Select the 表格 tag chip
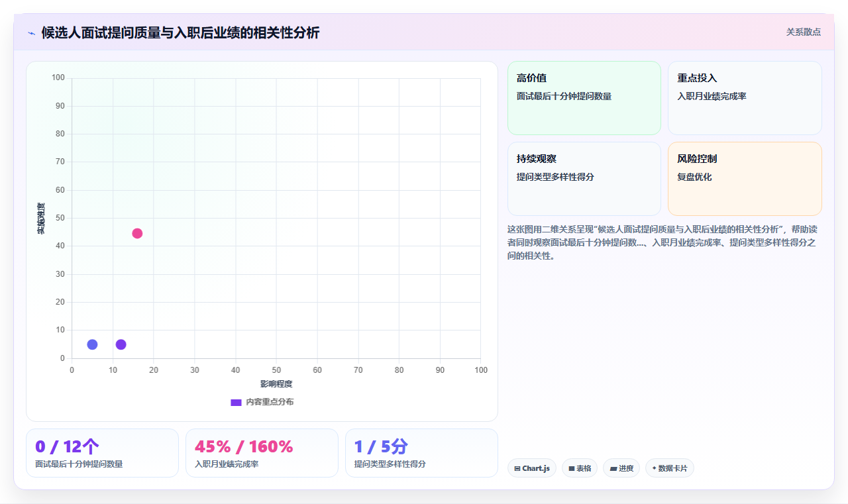The height and width of the screenshot is (504, 848). pos(580,468)
